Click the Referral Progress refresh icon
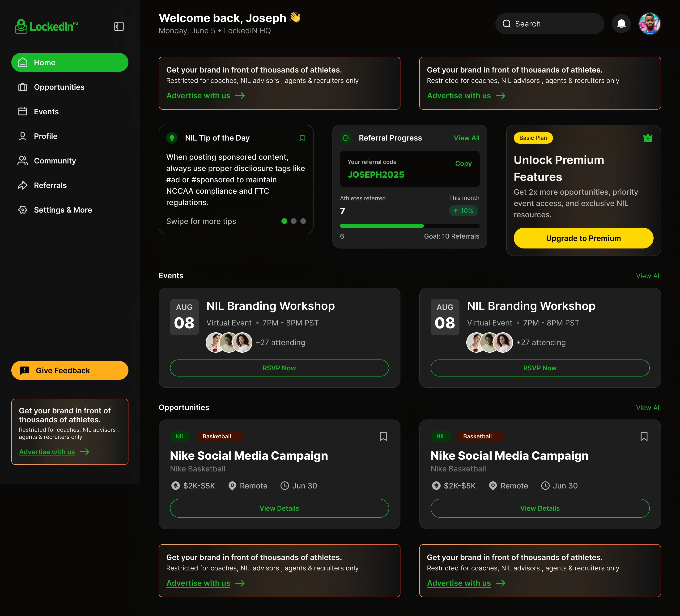 346,138
